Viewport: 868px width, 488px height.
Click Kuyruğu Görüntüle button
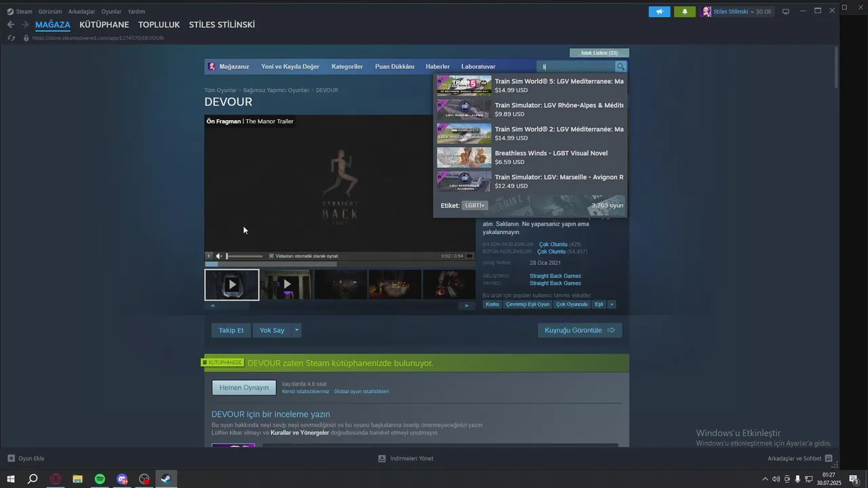(580, 330)
